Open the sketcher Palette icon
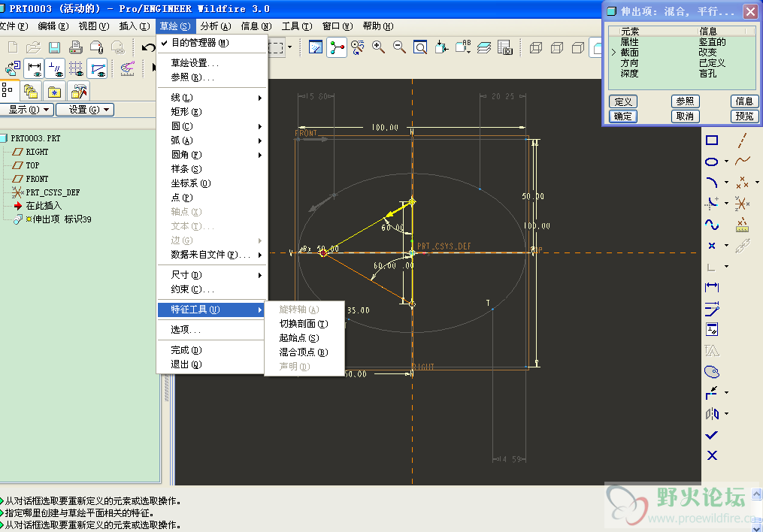763x532 pixels. 712,372
